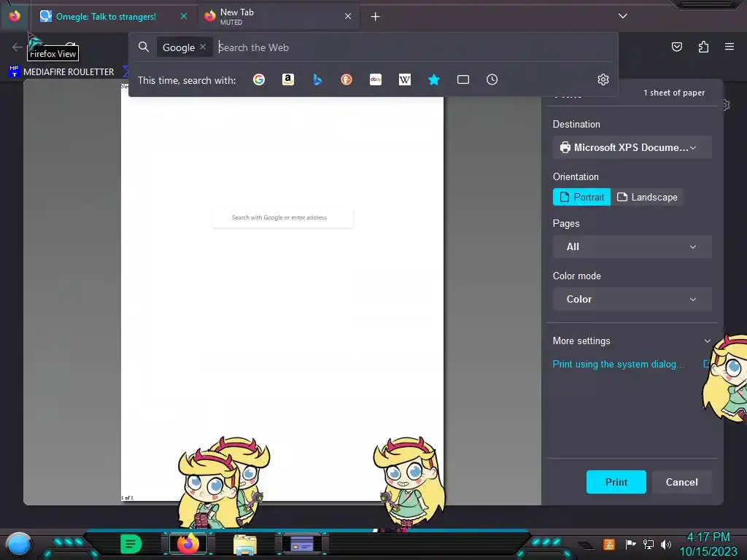Search this time with Wikipedia icon
This screenshot has height=560, width=747.
[x=404, y=79]
